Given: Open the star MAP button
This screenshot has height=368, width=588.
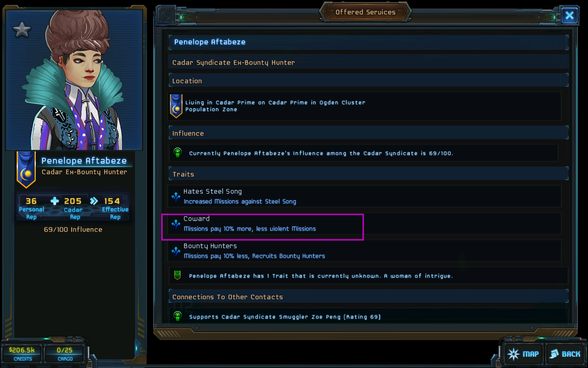Looking at the screenshot, I should click(523, 354).
